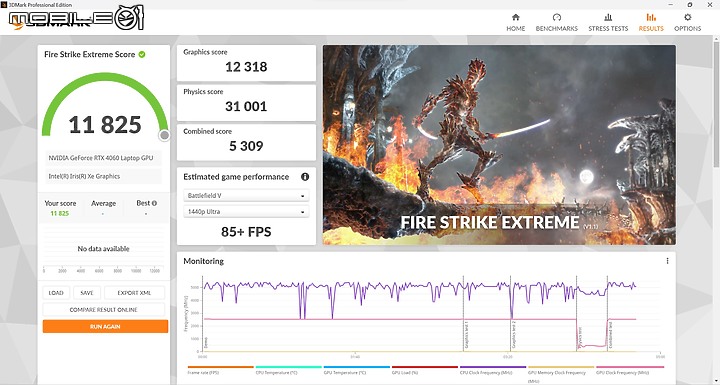The width and height of the screenshot is (720, 385).
Task: Click Intel(R) Iris(R) Xe Graphics entry
Action: point(104,176)
